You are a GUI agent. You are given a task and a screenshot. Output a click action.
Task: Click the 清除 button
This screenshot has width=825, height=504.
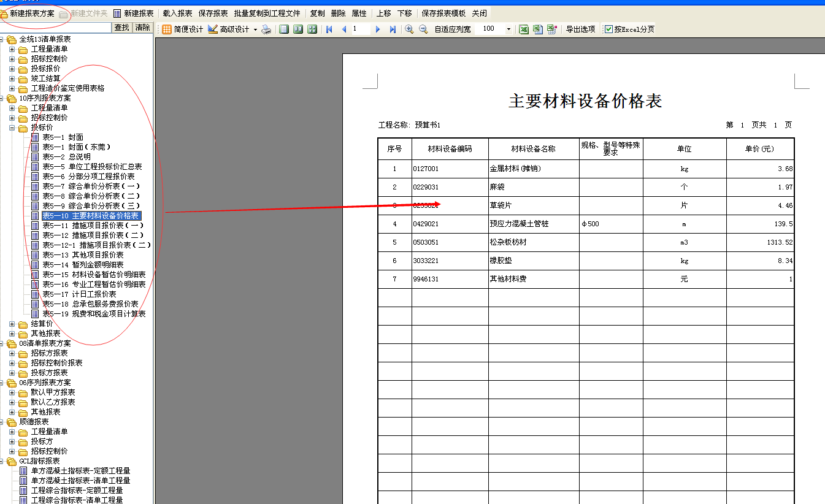point(142,28)
